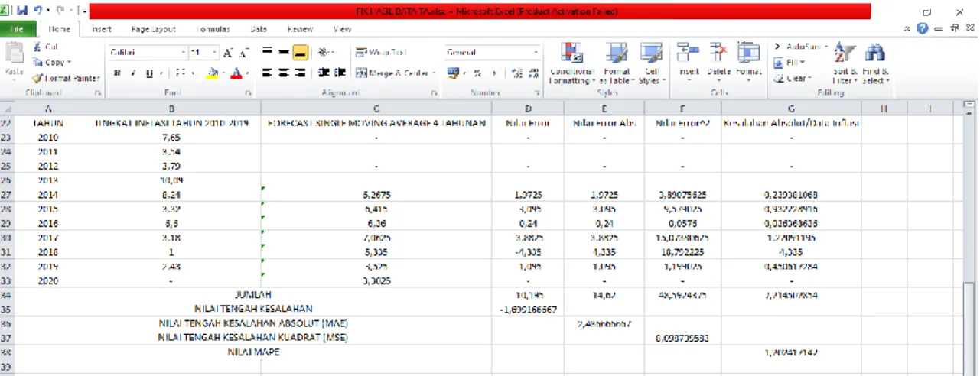Open Find & Select menu
Screen dimensions: 980x376
[x=874, y=63]
